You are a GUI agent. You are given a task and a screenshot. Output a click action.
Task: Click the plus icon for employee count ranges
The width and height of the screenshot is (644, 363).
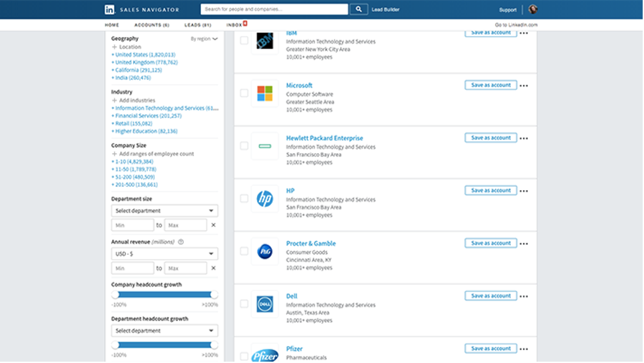tap(115, 154)
